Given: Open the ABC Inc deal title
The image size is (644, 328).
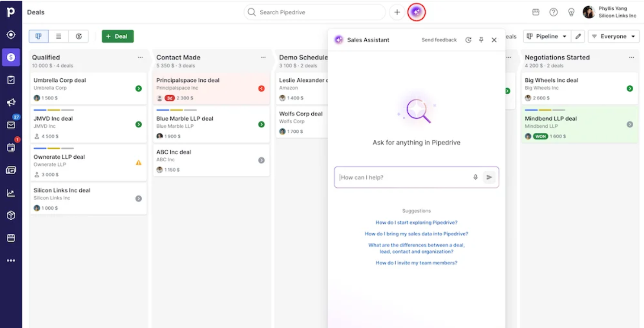Looking at the screenshot, I should point(174,152).
